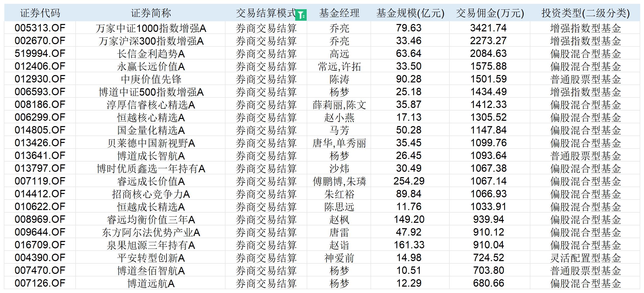Select code 012406.OF
This screenshot has width=644, height=293.
point(40,66)
